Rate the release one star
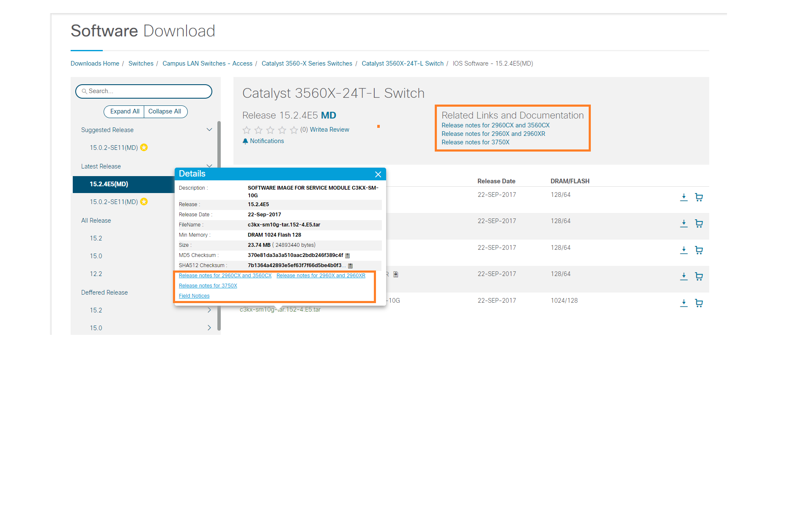The height and width of the screenshot is (508, 812). click(247, 130)
